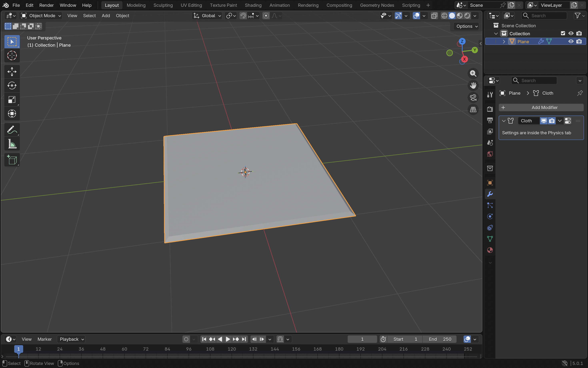Toggle camera view in viewport
The height and width of the screenshot is (368, 588).
point(473,98)
